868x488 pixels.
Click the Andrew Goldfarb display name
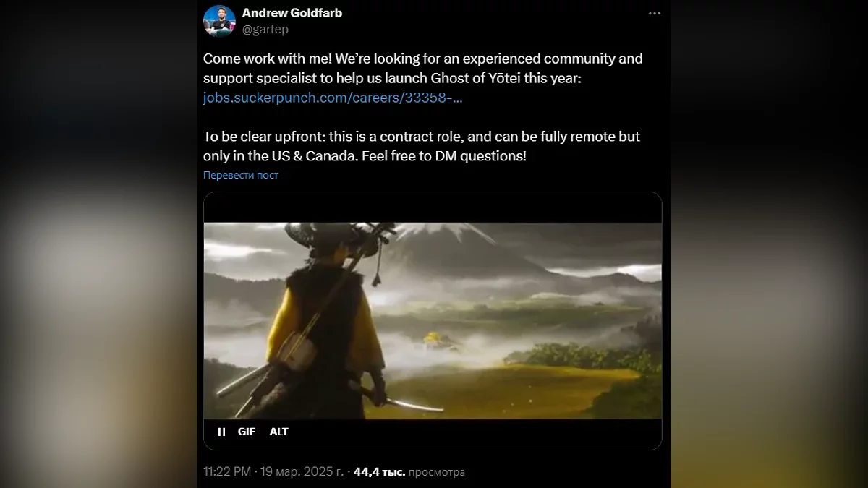click(292, 13)
